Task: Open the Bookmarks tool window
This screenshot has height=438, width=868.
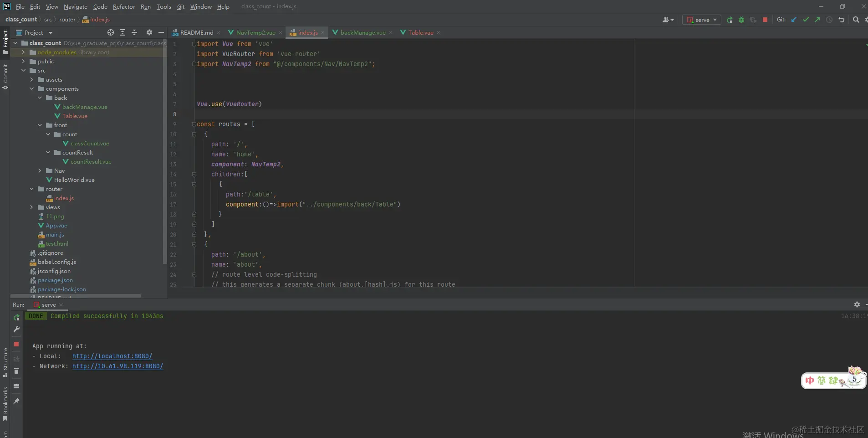Action: point(5,404)
